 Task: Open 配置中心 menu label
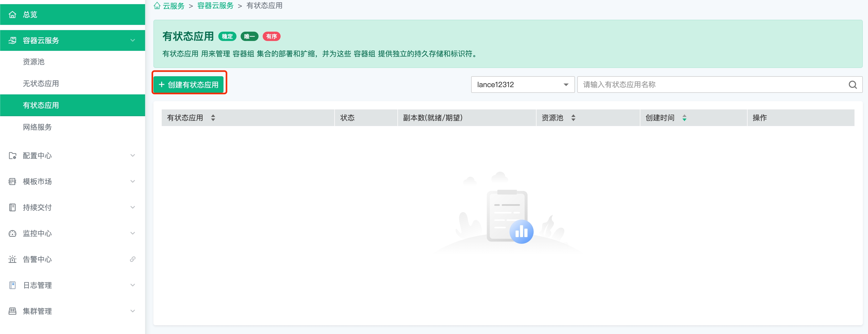(x=37, y=156)
